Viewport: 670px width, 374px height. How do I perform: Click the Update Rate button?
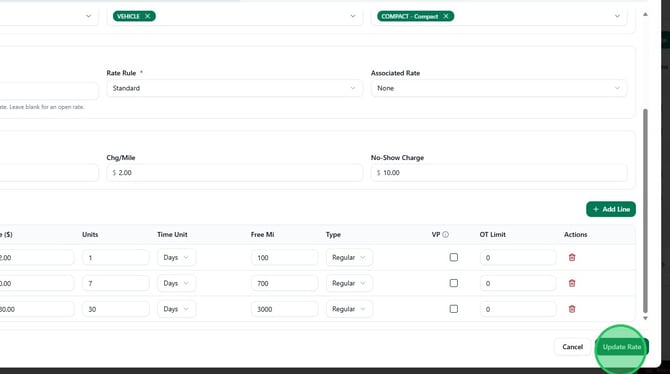622,347
